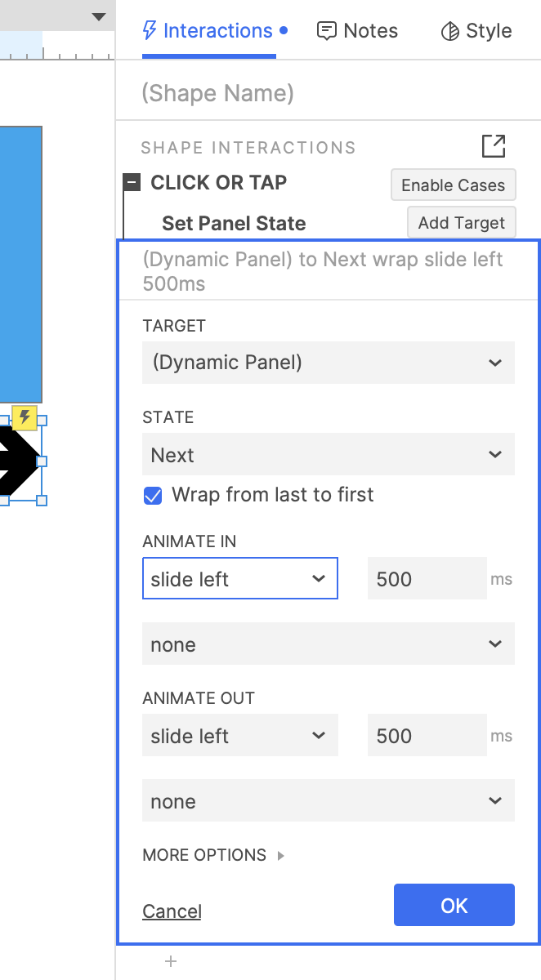The image size is (541, 980).
Task: Open the TARGET Dynamic Panel dropdown
Action: [x=329, y=363]
